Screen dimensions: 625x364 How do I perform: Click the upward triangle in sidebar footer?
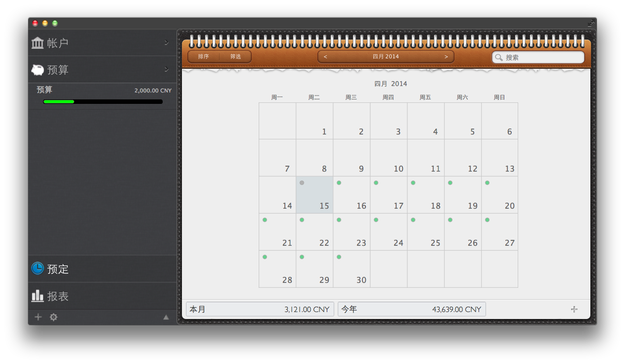166,318
